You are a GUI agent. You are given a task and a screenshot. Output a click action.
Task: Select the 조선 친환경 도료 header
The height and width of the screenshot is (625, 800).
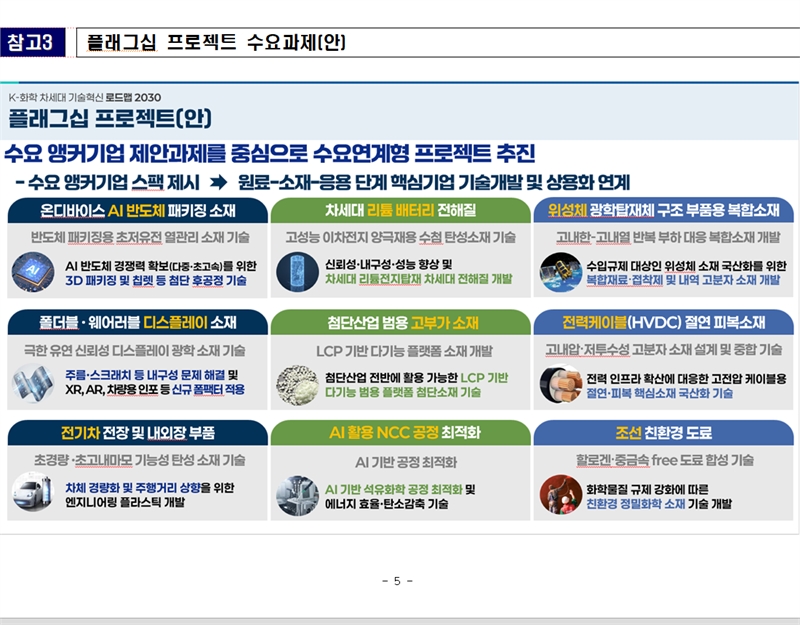tap(663, 433)
